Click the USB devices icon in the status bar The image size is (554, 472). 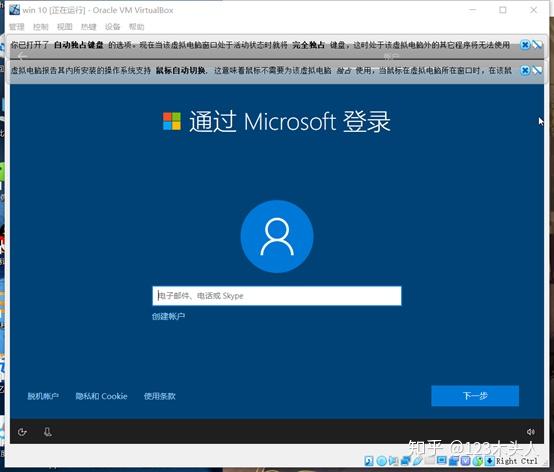pyautogui.click(x=417, y=461)
